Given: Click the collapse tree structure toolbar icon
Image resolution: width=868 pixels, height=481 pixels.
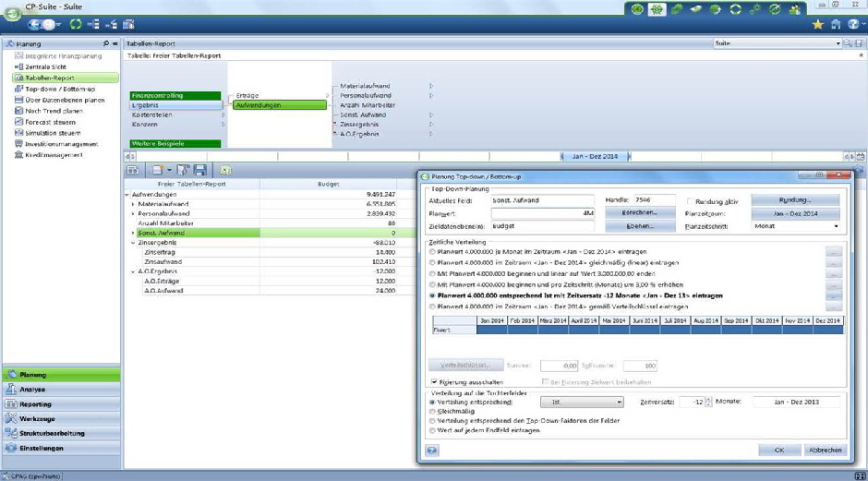Looking at the screenshot, I should (x=111, y=24).
